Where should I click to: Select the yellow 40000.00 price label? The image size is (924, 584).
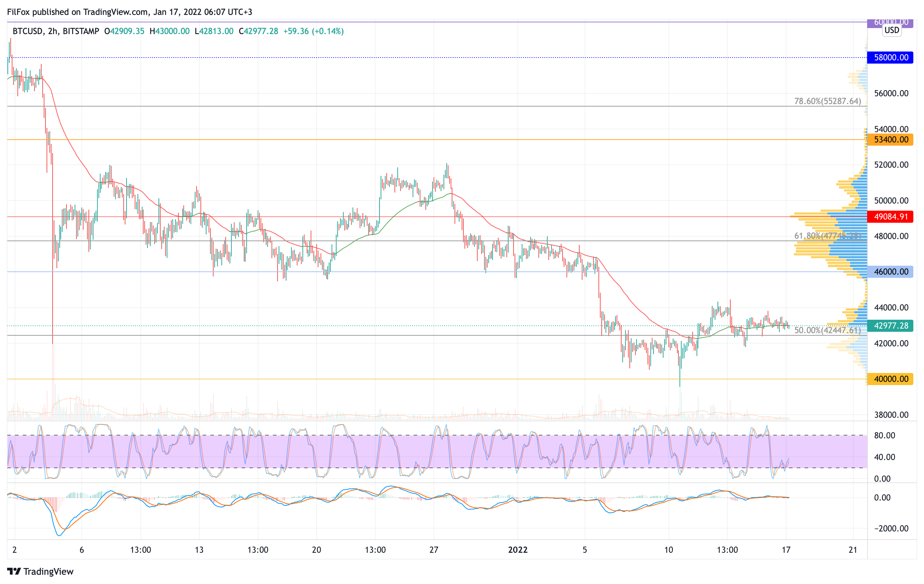pyautogui.click(x=890, y=379)
